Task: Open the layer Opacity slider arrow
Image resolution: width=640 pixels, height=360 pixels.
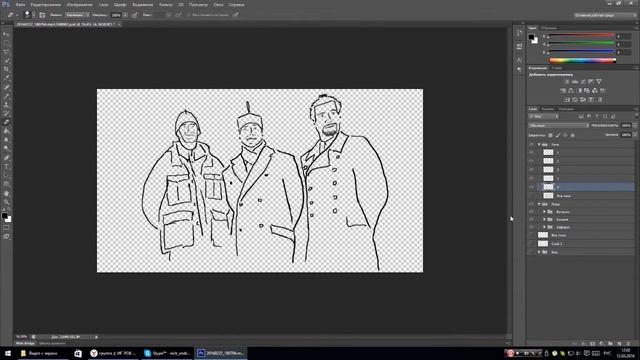Action: [635, 126]
